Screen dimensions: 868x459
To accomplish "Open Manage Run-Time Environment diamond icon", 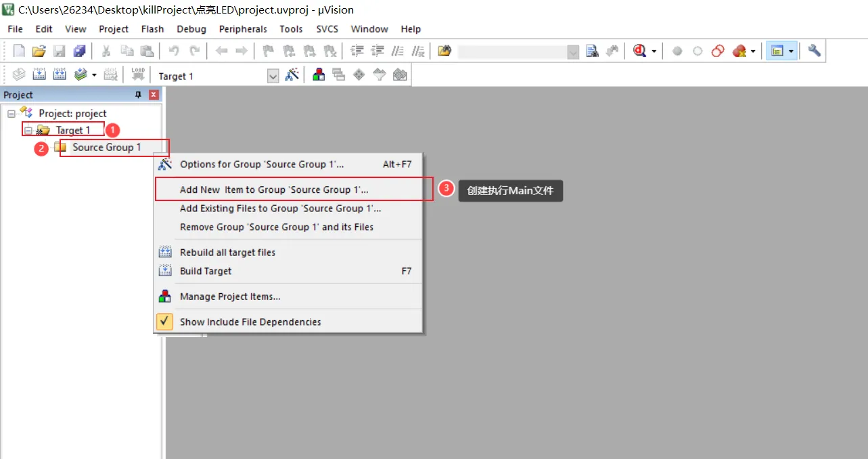I will pos(359,75).
